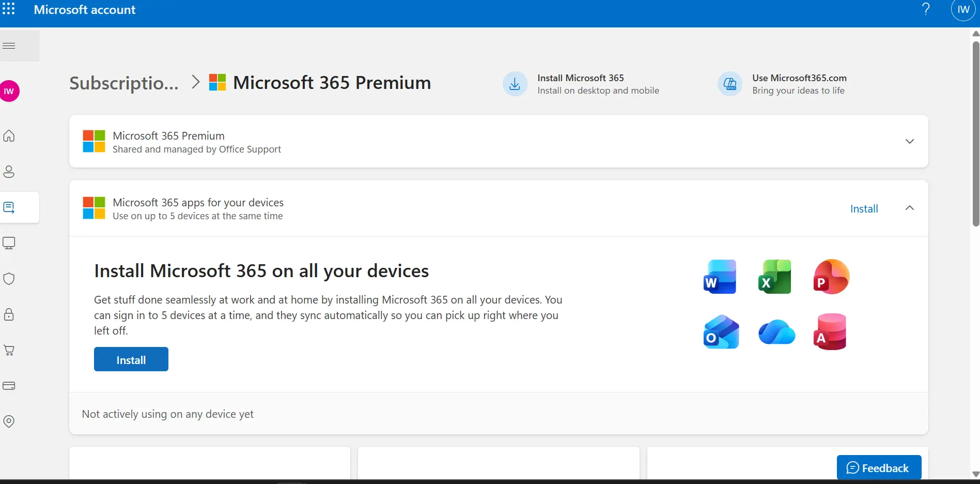The image size is (980, 484).
Task: Click Install Microsoft 365 link text
Action: pos(581,78)
